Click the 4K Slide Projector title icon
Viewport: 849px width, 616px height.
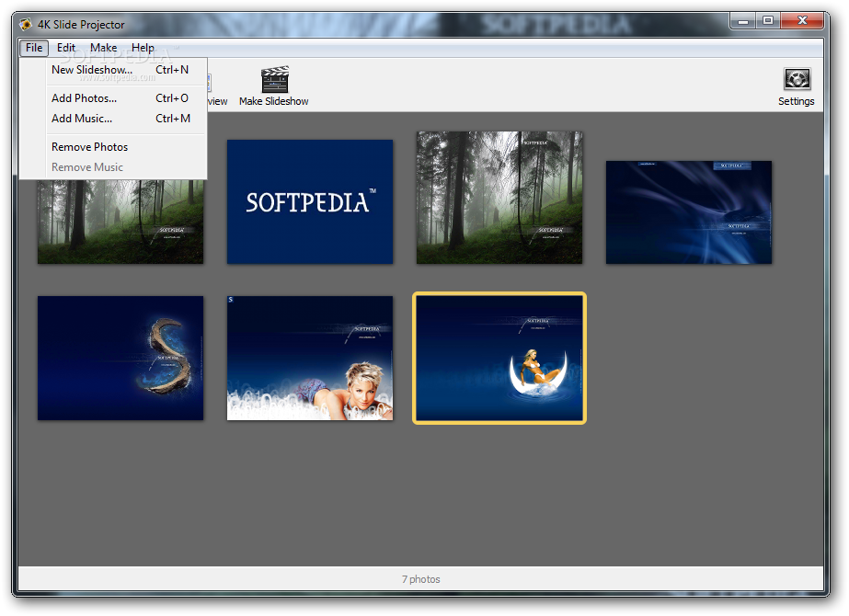click(x=26, y=24)
